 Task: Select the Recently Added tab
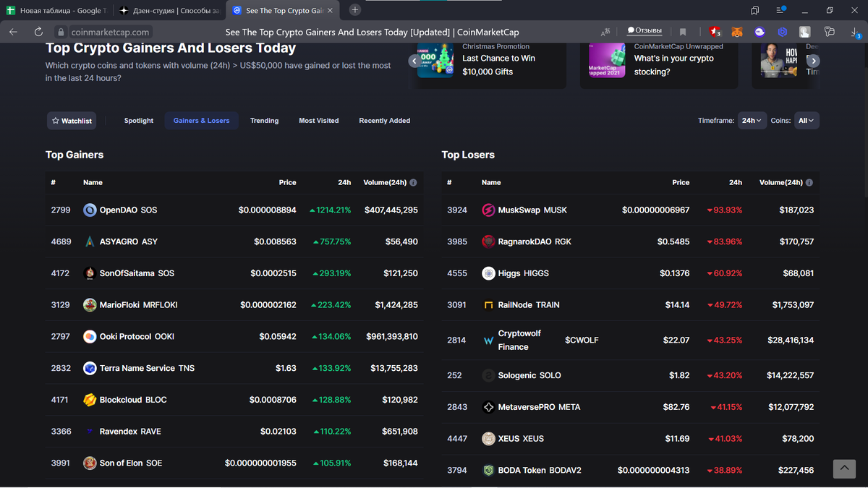[385, 121]
